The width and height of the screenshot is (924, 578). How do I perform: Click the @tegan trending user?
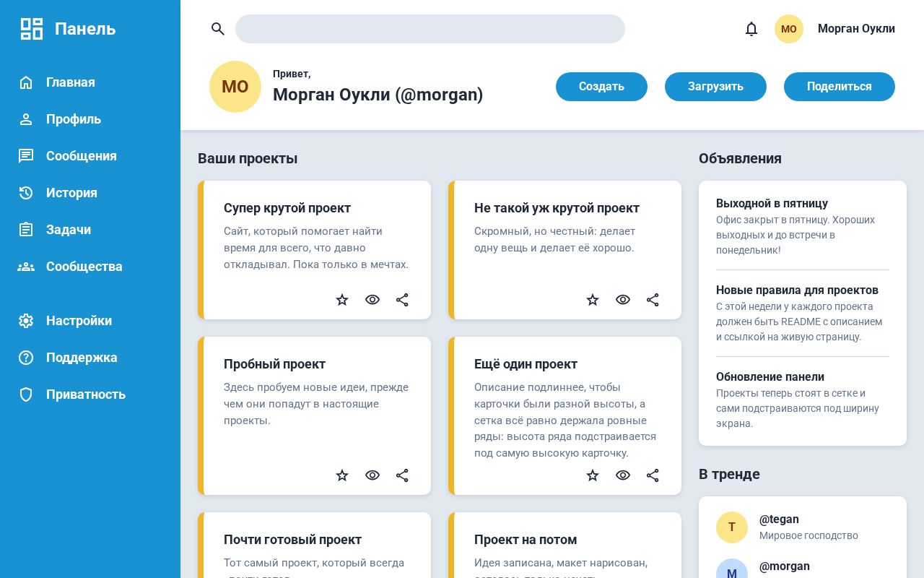tap(779, 519)
